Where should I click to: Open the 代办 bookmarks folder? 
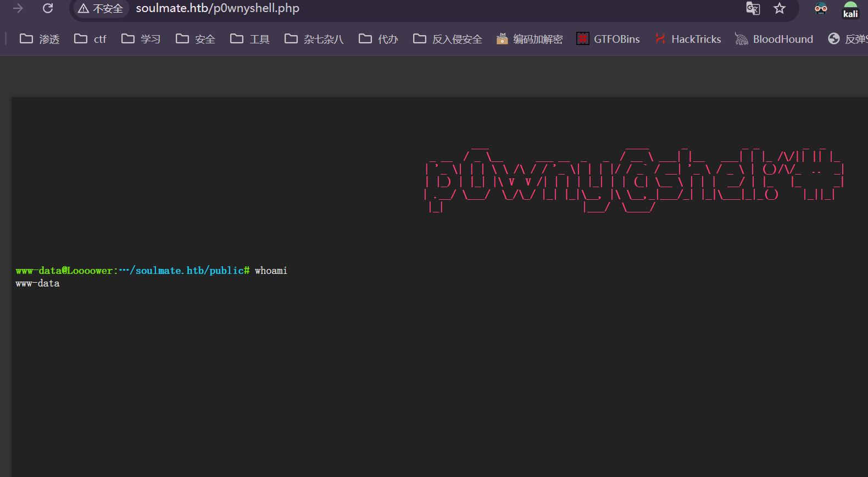pyautogui.click(x=379, y=39)
